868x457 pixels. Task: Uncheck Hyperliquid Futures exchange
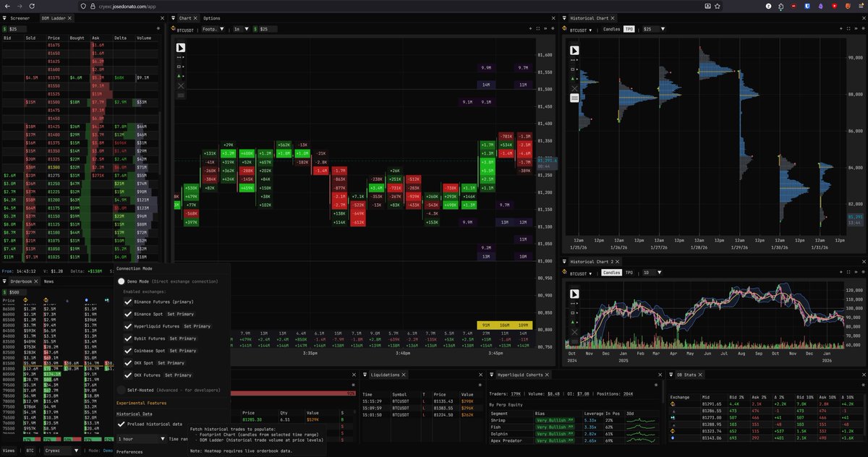(x=128, y=327)
